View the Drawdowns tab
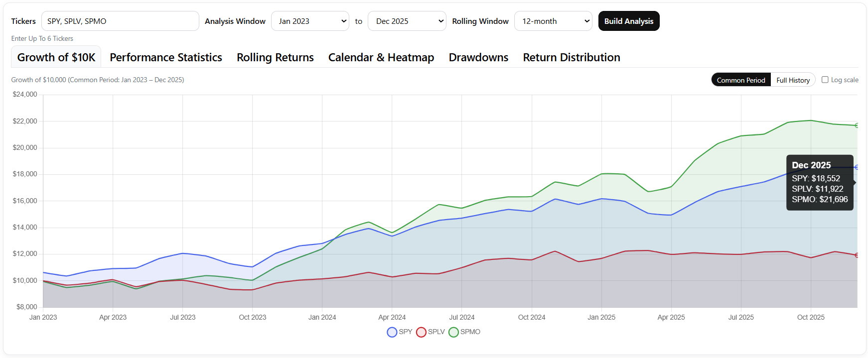The image size is (868, 358). click(478, 57)
